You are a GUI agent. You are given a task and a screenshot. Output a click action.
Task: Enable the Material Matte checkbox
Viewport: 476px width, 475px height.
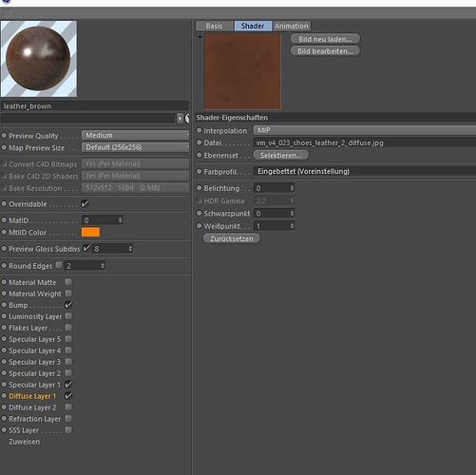click(68, 282)
